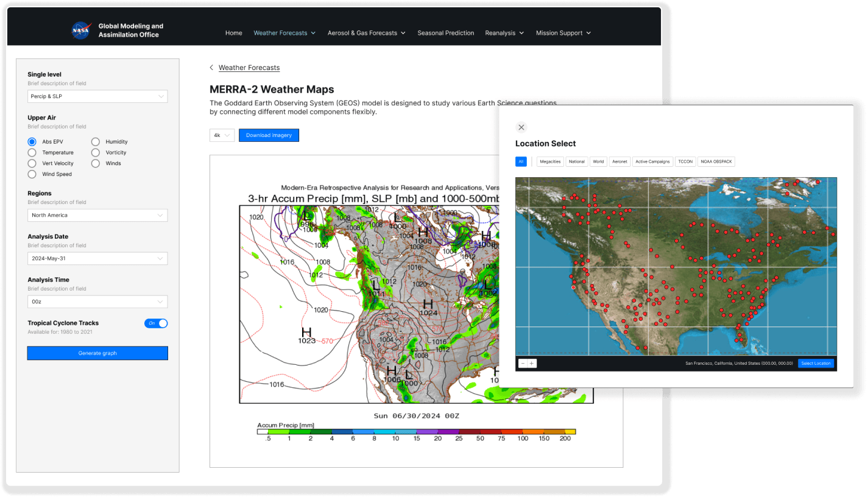Select the NOAA OBSPACK location filter
This screenshot has height=497, width=868.
tap(717, 161)
